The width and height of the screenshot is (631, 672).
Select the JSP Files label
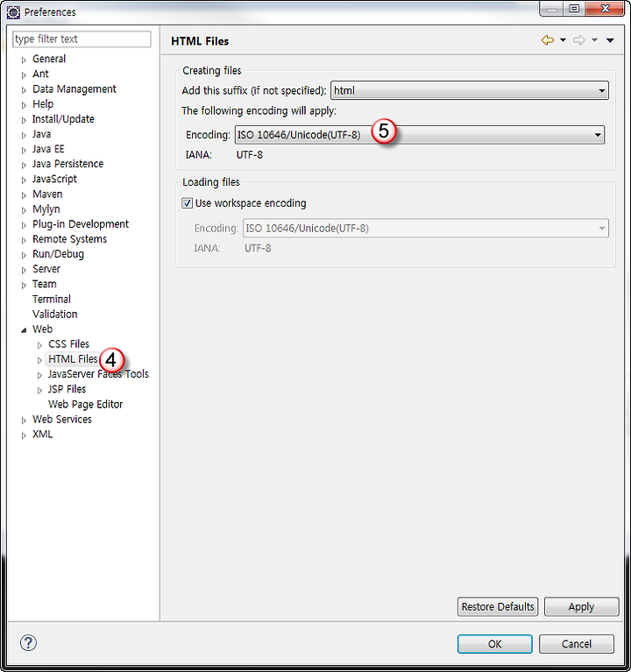pos(67,389)
